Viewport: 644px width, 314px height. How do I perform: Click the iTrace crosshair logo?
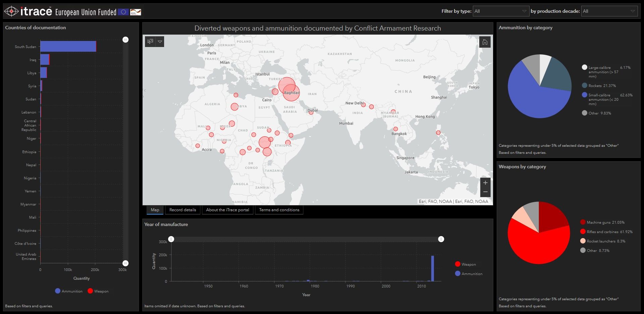pyautogui.click(x=11, y=11)
